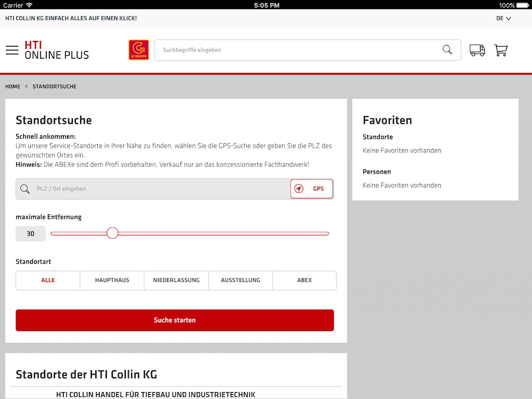This screenshot has width=532, height=399.
Task: Click the magnifier icon in top search bar
Action: tap(447, 50)
